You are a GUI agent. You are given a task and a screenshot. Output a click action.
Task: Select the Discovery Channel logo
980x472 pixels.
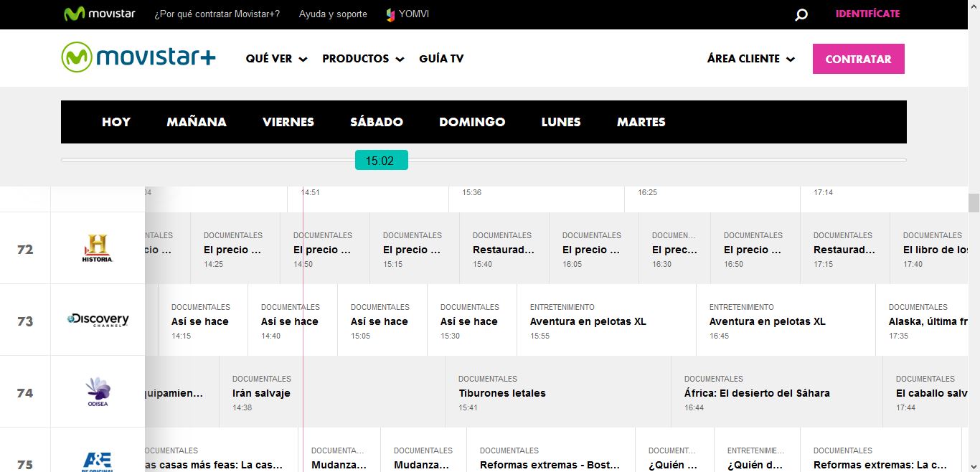click(x=98, y=320)
